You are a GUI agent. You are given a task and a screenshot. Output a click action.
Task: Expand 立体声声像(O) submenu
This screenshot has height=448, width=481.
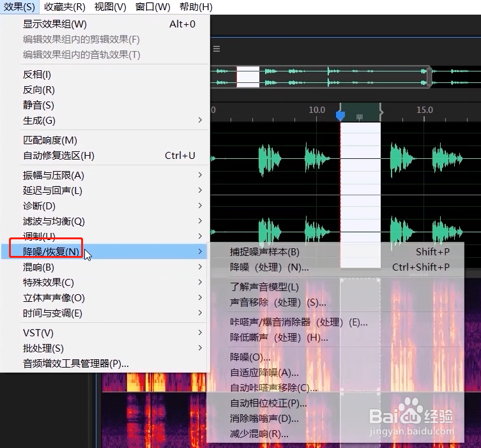pos(105,298)
